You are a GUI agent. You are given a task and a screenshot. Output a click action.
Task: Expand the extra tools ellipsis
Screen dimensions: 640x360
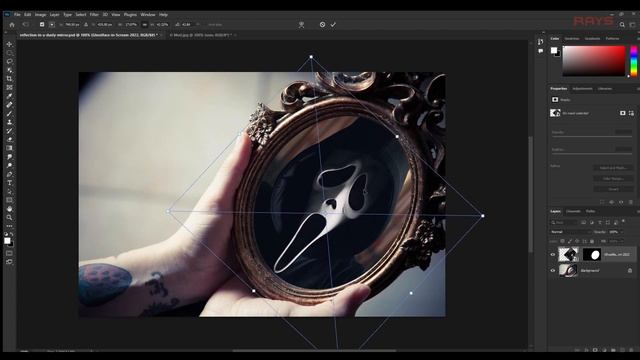[x=9, y=226]
